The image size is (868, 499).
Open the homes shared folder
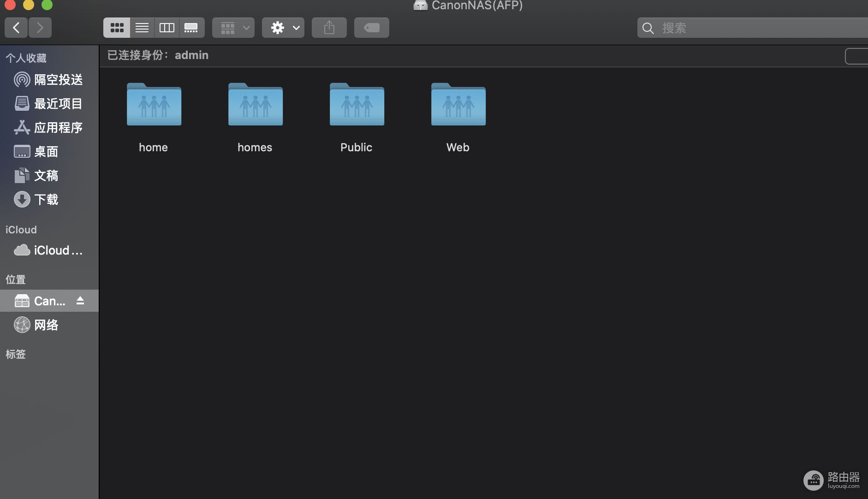[x=256, y=104]
